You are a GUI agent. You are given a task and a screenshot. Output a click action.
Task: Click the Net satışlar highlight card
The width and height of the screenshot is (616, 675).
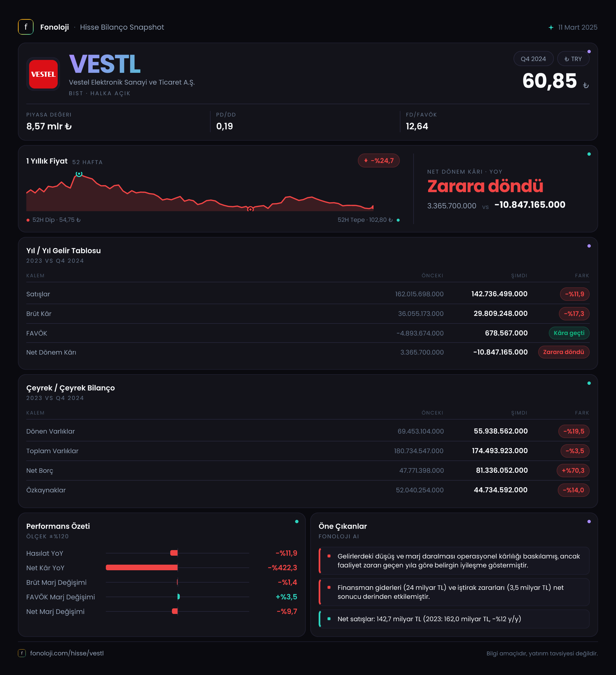pyautogui.click(x=454, y=619)
